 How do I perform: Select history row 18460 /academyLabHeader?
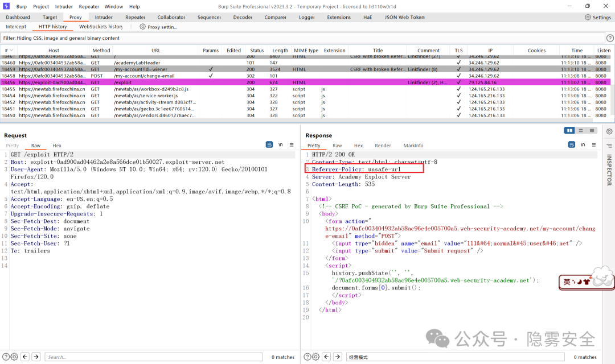click(x=306, y=63)
